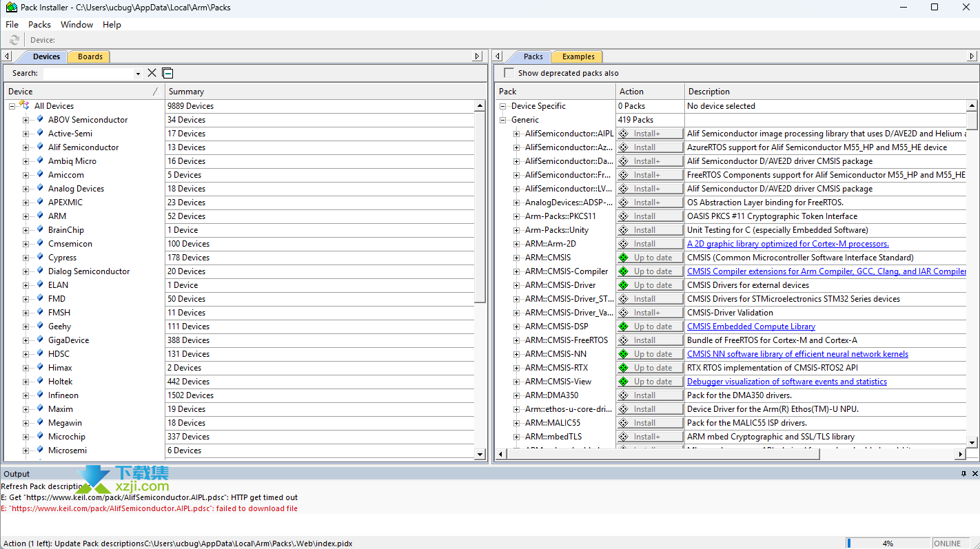
Task: Collapse the All Devices tree node
Action: 12,106
